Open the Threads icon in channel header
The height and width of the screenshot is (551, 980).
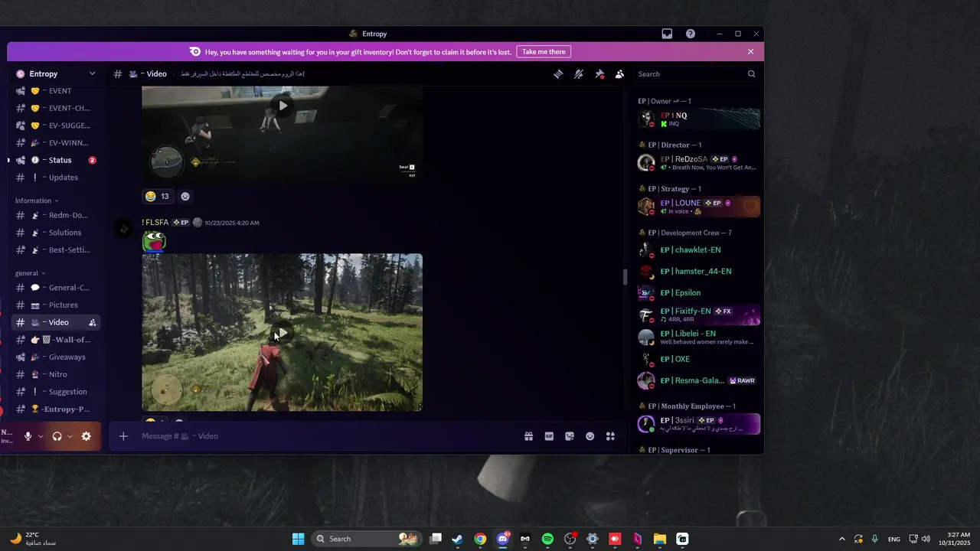pyautogui.click(x=558, y=74)
